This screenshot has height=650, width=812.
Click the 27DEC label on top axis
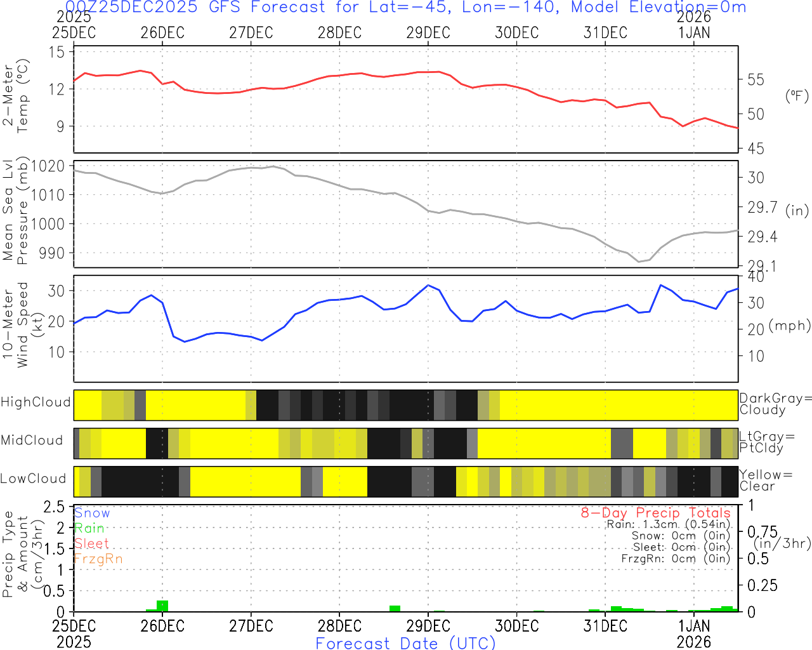tap(251, 33)
